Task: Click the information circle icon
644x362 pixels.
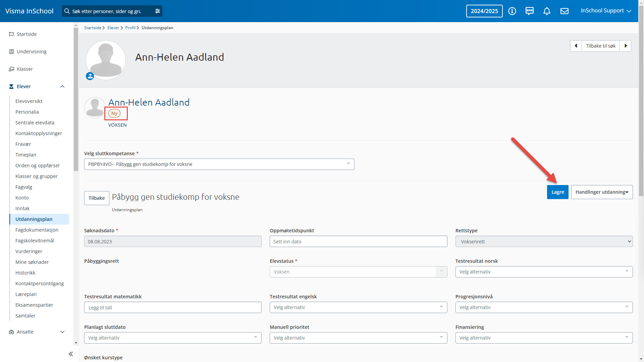Action: click(x=512, y=11)
